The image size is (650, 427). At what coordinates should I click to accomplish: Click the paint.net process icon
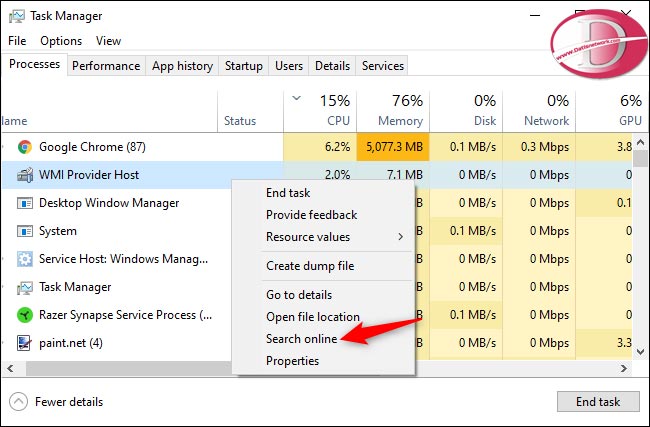point(24,343)
